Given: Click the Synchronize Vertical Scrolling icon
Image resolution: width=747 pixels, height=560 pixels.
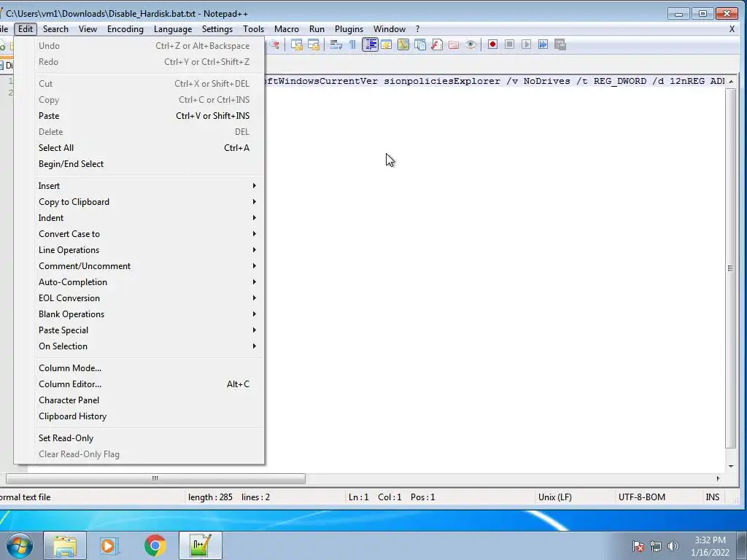Looking at the screenshot, I should point(296,44).
